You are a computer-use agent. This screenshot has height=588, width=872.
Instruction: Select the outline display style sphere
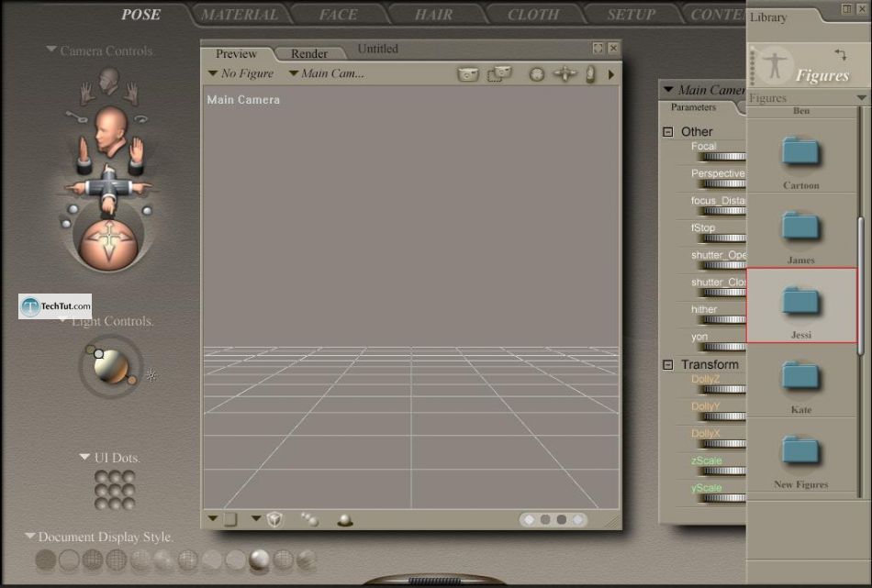tap(69, 560)
